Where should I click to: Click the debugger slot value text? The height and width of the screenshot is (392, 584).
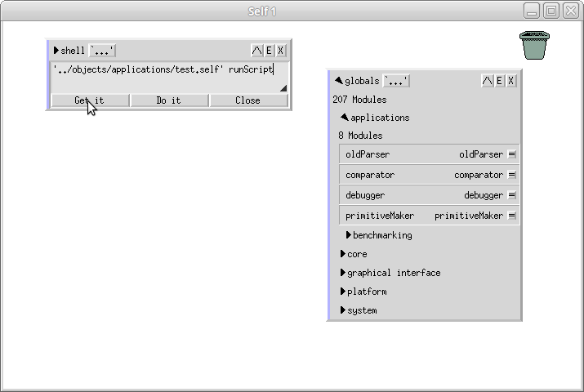[484, 195]
